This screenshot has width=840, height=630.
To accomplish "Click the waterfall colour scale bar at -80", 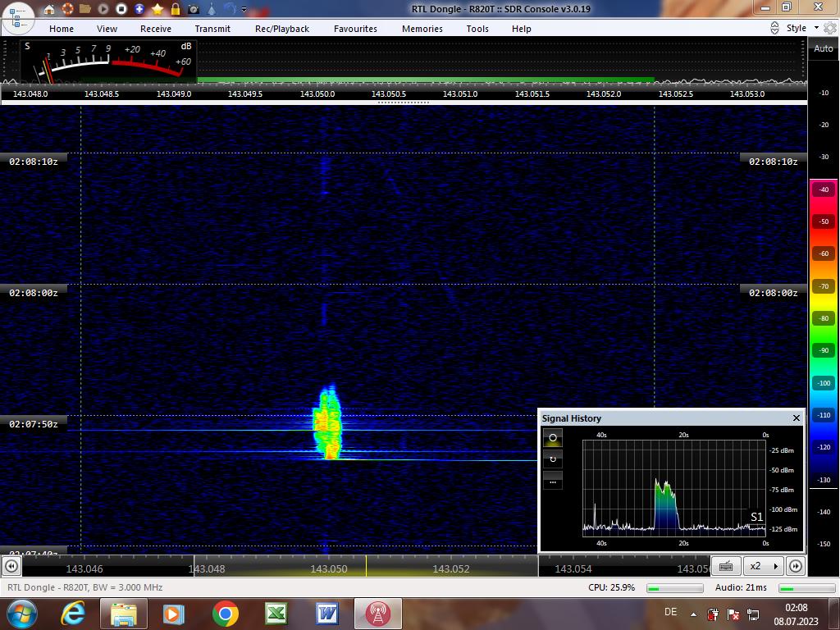I will 824,318.
